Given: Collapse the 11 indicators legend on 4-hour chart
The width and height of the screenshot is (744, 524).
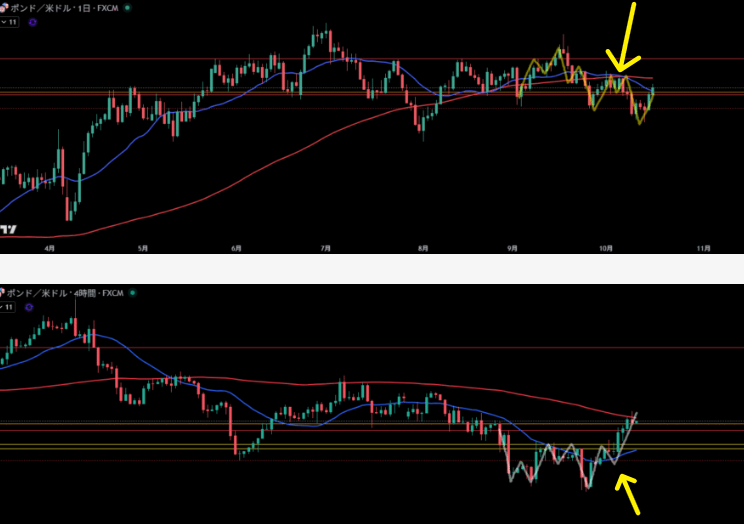Looking at the screenshot, I should click(x=9, y=307).
